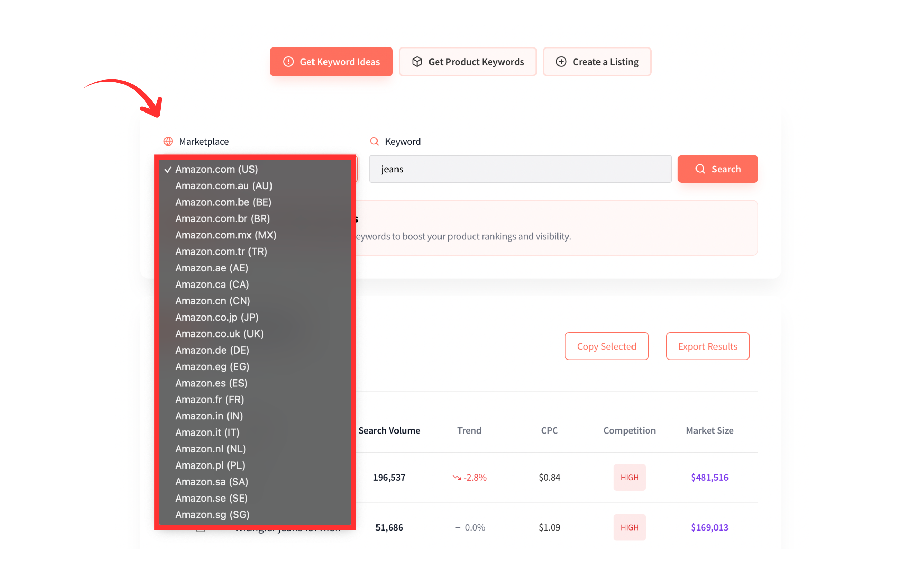Click the Get Product Keywords box icon
924x578 pixels.
point(417,62)
